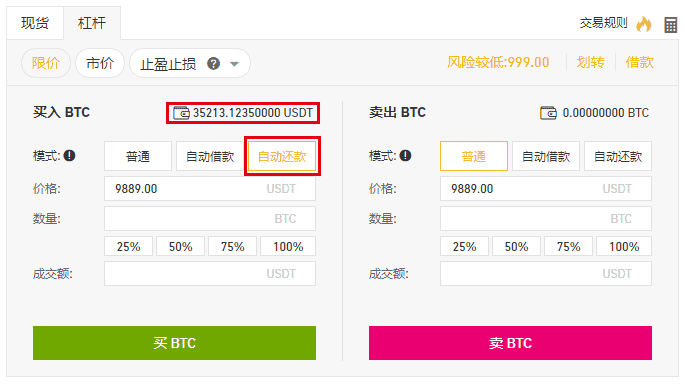Image resolution: width=685 pixels, height=386 pixels.
Task: Click the flame hot icon
Action: pos(643,24)
